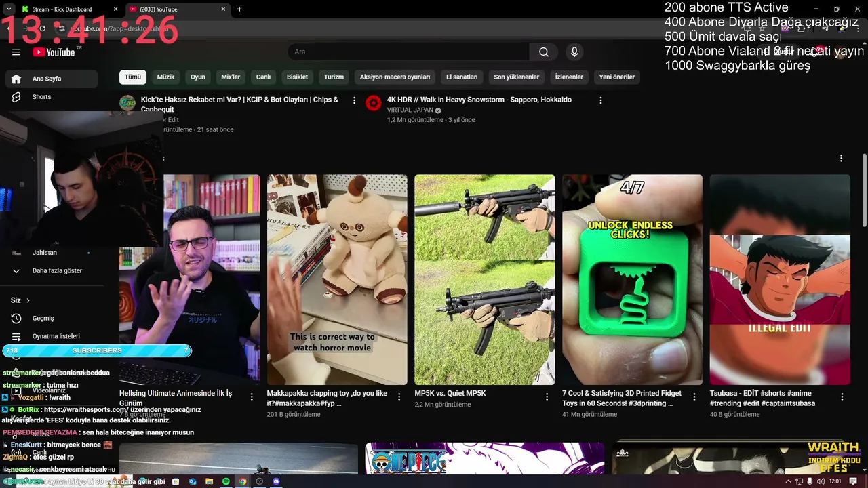Start voice search with microphone icon
The image size is (868, 488).
coord(574,52)
